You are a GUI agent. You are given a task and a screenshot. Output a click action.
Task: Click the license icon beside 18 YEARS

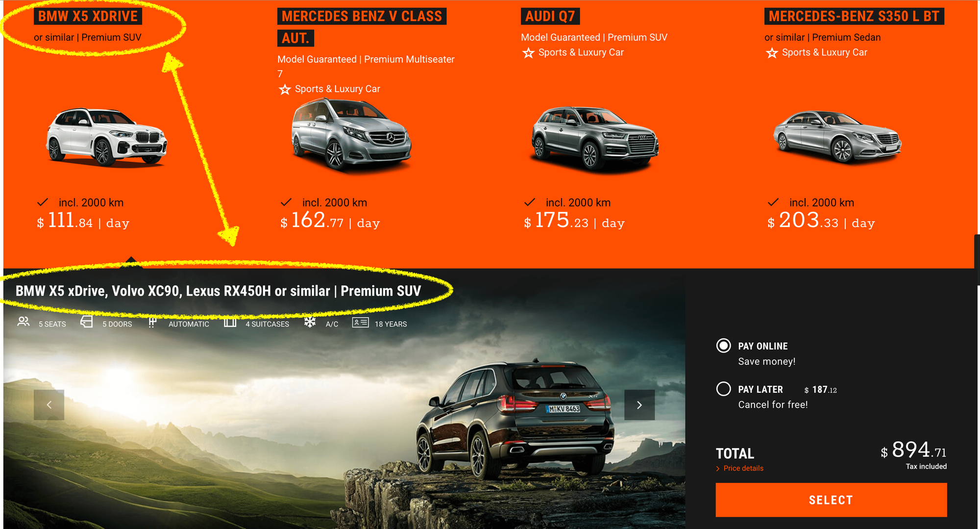[360, 322]
